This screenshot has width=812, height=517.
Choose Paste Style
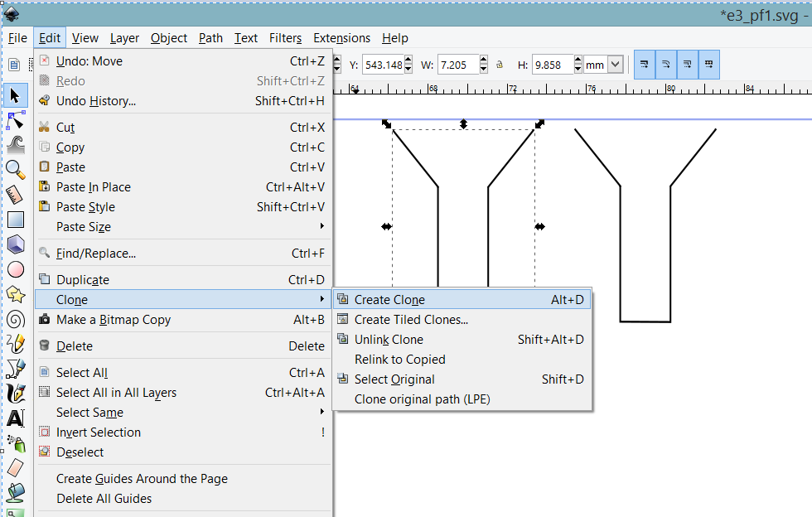coord(183,206)
